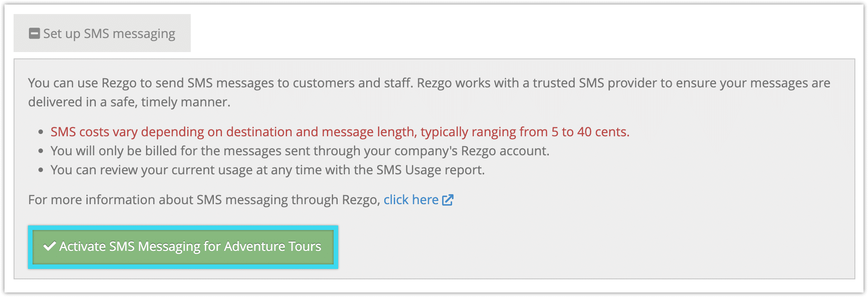Open the external link arrow icon
The image size is (868, 297).
448,200
